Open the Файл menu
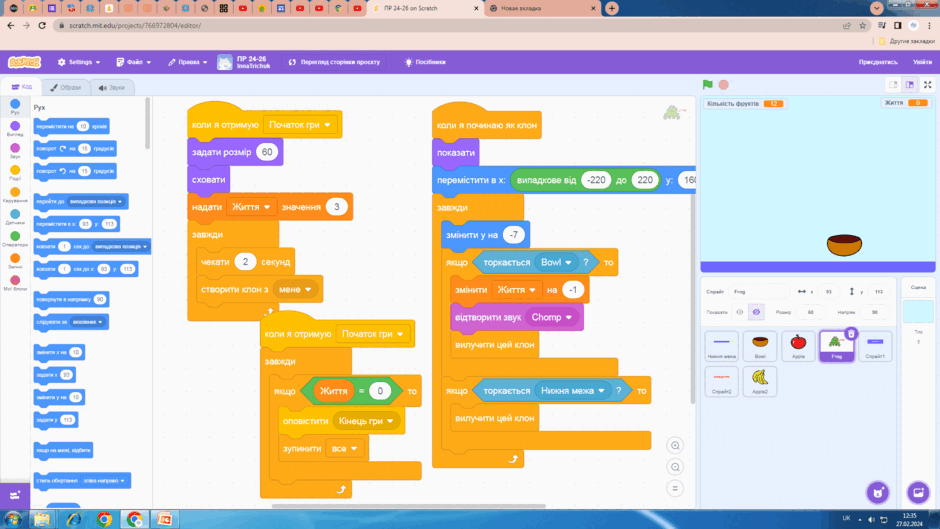Screen dimensions: 940x529 [x=133, y=62]
